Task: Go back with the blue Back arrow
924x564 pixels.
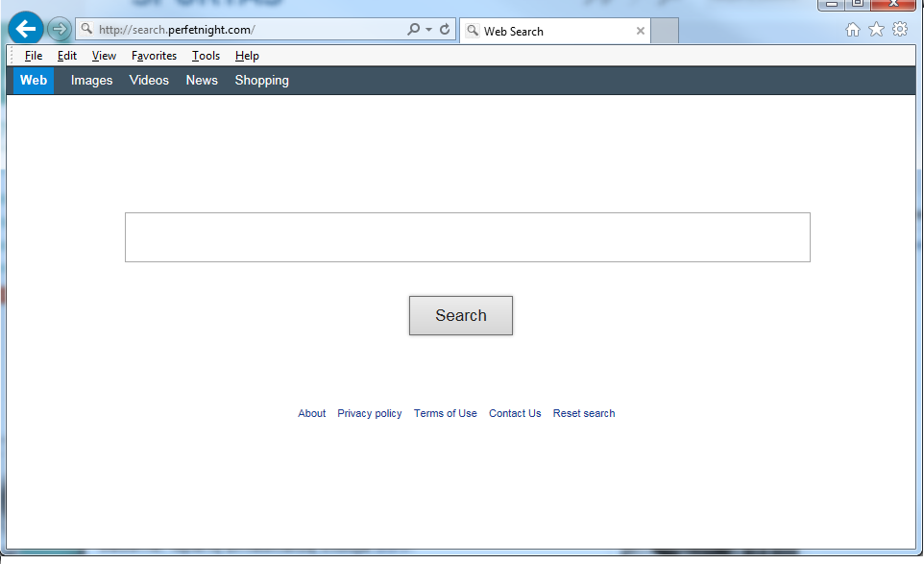Action: pyautogui.click(x=25, y=28)
